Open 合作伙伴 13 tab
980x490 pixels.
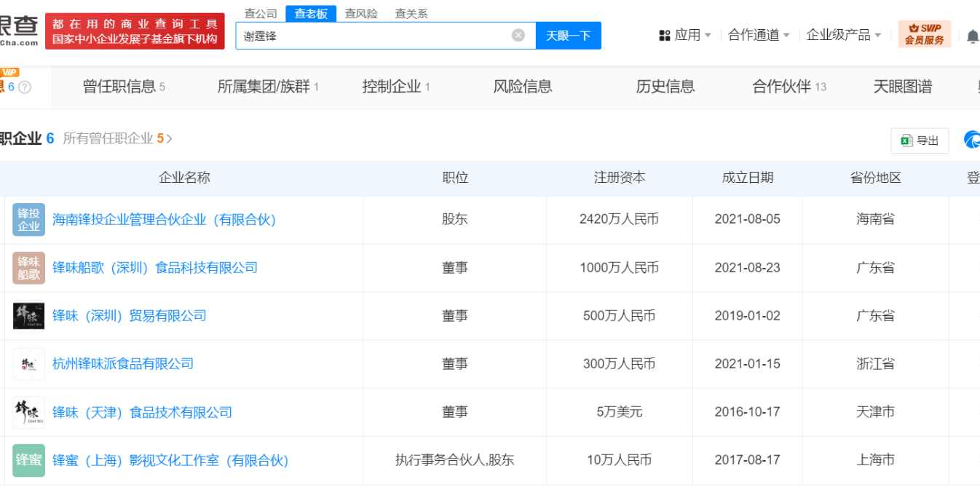(789, 87)
